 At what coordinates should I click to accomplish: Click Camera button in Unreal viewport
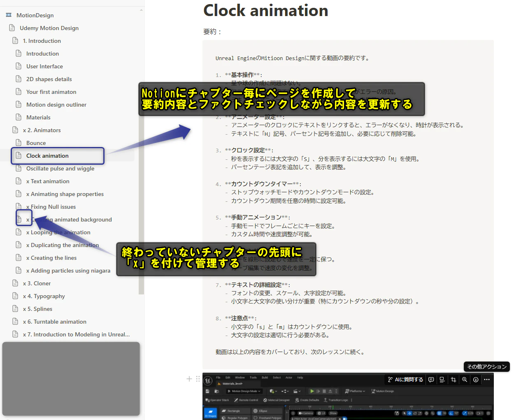306,413
